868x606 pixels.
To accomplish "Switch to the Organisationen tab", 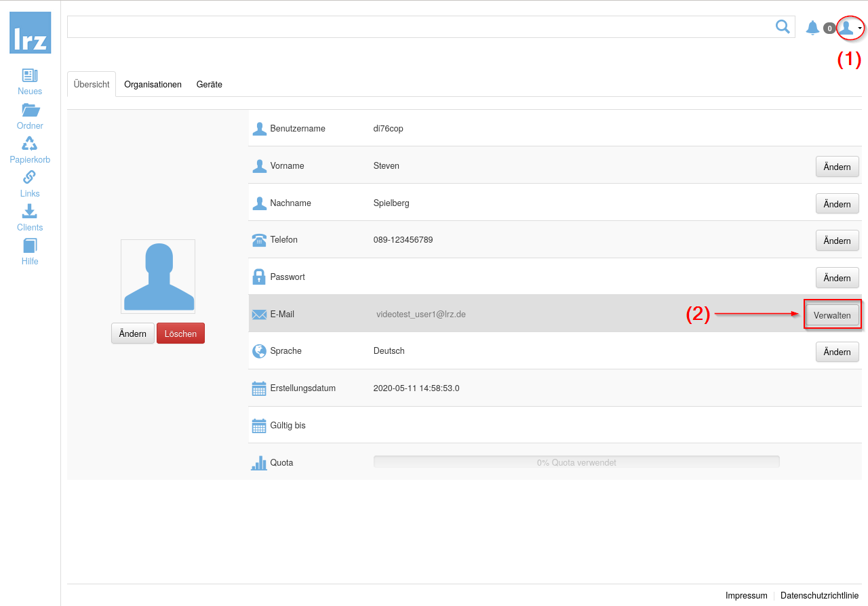I will (153, 85).
